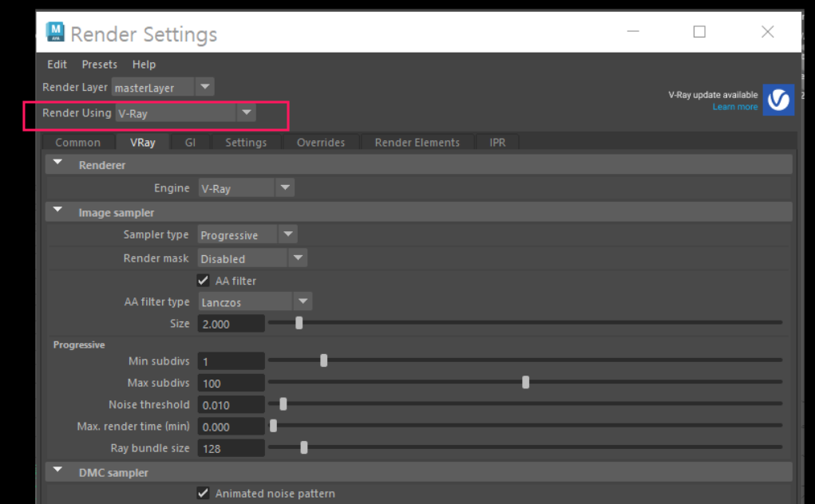Click the Learn more link

pos(735,107)
